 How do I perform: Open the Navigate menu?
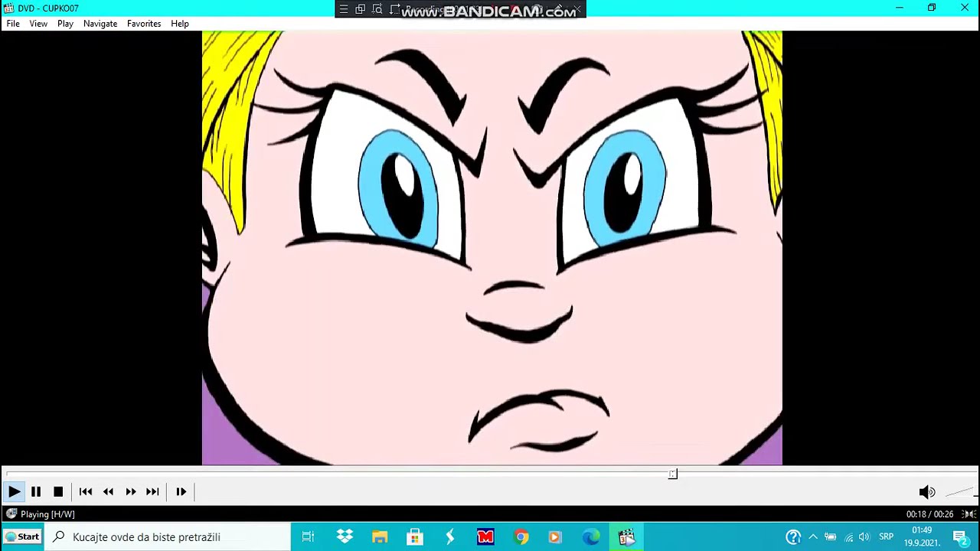(100, 24)
